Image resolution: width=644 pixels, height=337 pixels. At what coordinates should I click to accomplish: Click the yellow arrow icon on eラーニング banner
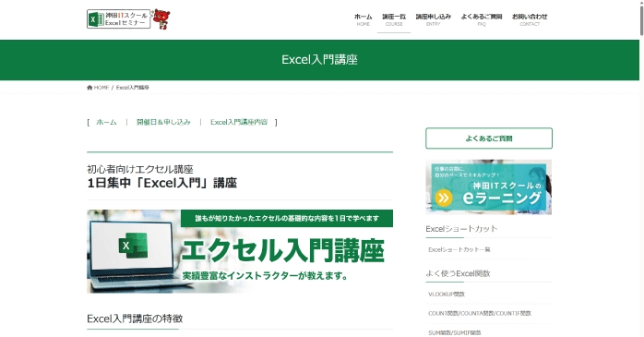pyautogui.click(x=444, y=198)
